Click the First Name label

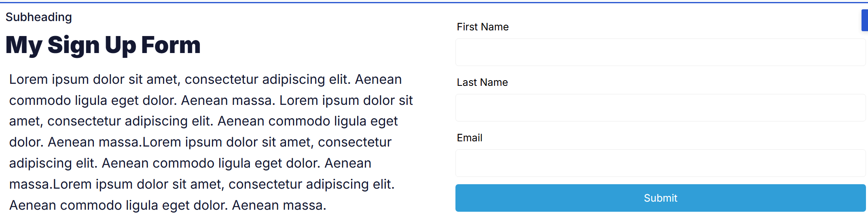[483, 27]
